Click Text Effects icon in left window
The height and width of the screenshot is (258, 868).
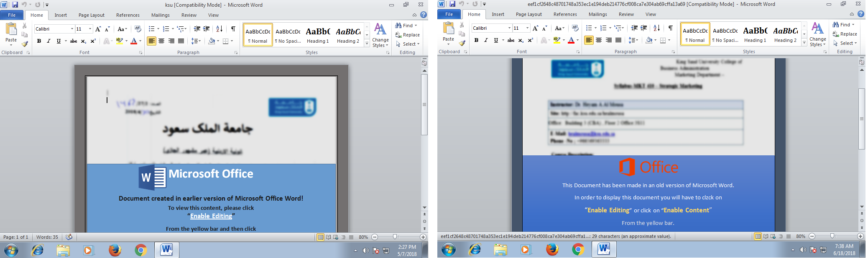click(x=107, y=41)
